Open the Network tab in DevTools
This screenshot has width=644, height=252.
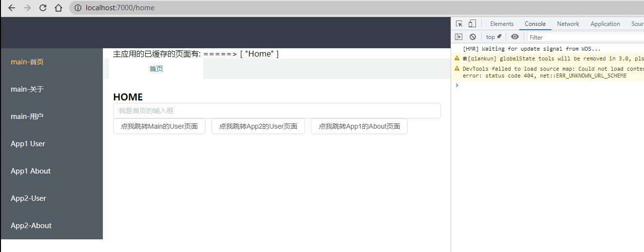[568, 24]
